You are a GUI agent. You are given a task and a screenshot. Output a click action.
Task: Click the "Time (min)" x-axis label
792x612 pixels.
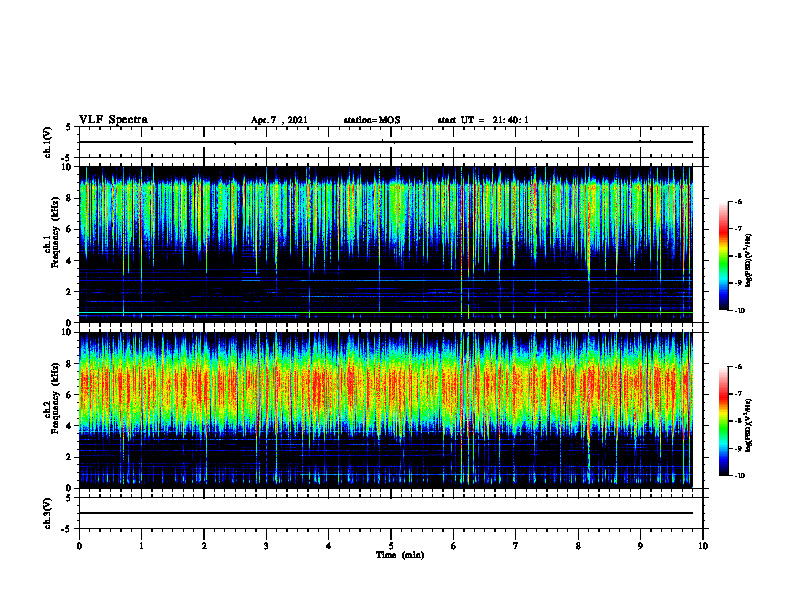[x=400, y=555]
